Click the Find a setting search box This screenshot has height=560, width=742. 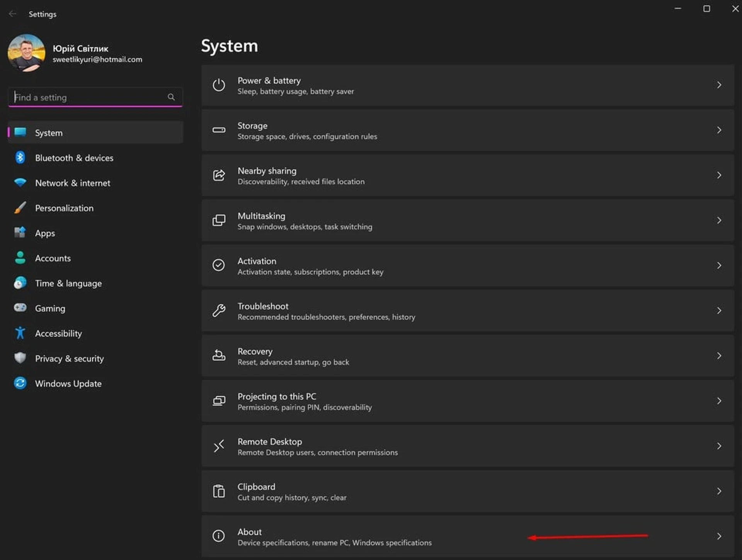click(95, 97)
